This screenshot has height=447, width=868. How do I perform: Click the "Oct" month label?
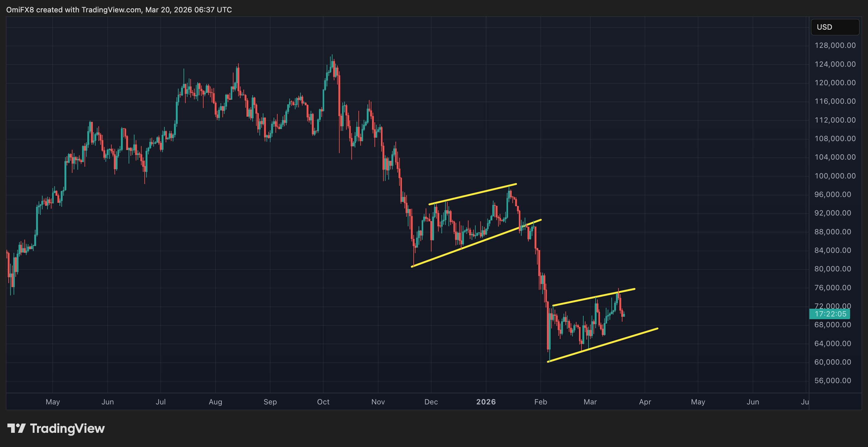pos(323,402)
